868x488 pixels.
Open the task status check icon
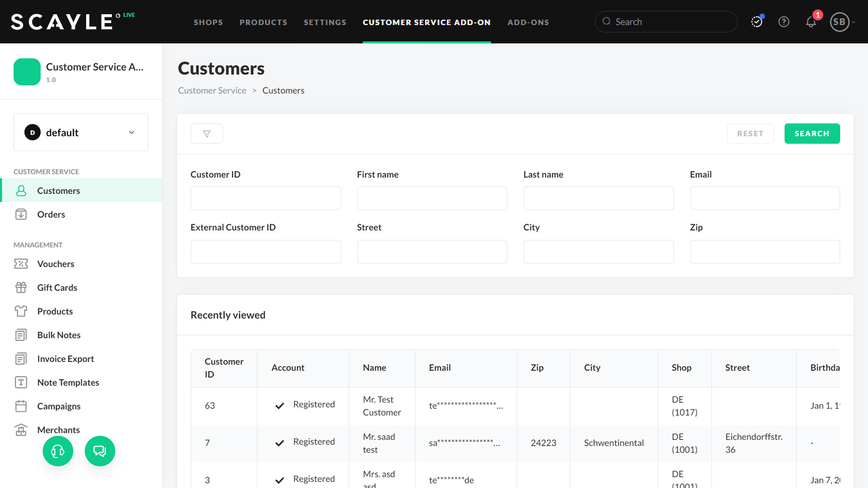tap(757, 22)
